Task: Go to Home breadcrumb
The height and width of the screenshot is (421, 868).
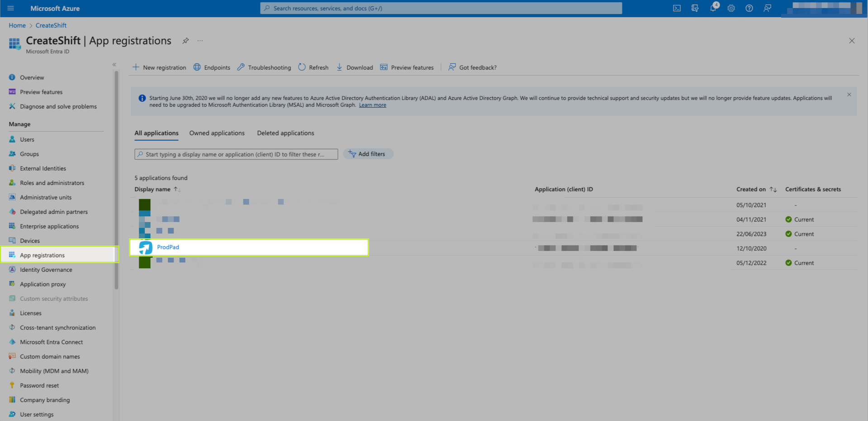Action: 17,25
